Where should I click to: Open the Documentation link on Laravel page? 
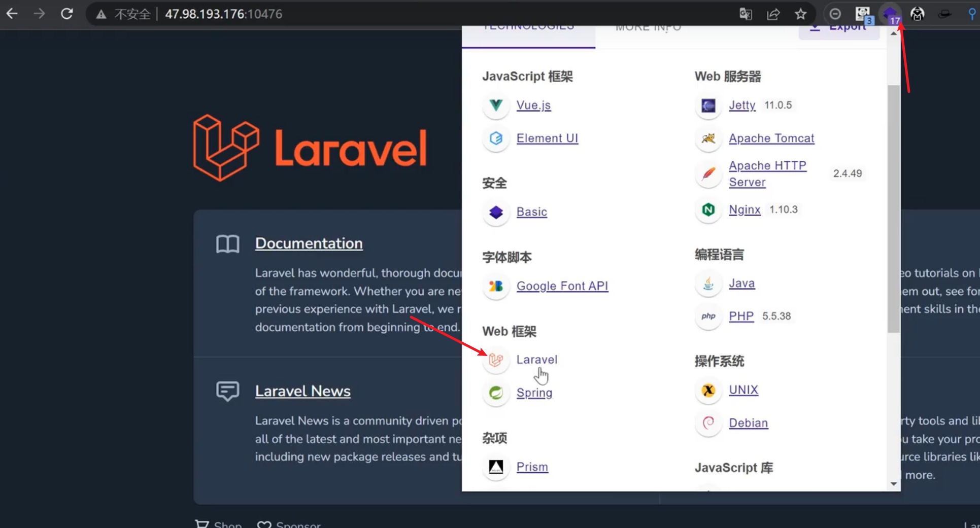309,243
